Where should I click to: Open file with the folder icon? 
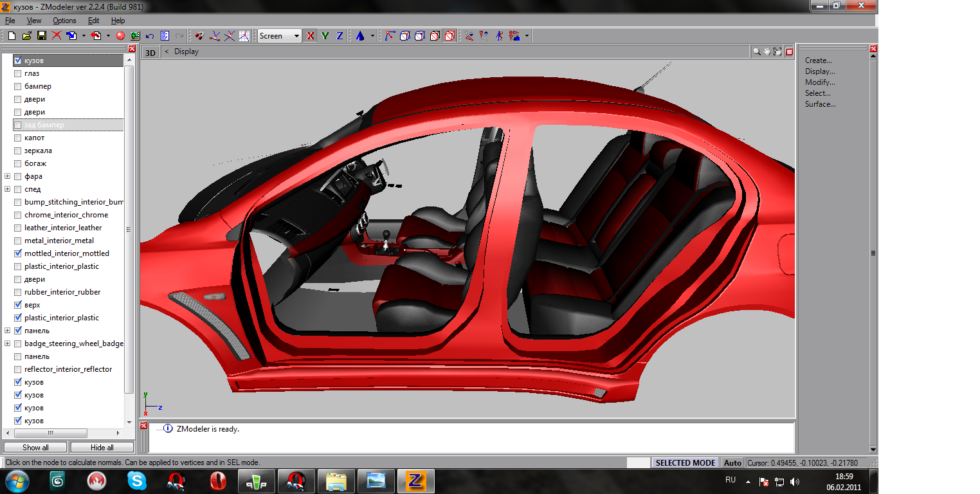click(26, 36)
